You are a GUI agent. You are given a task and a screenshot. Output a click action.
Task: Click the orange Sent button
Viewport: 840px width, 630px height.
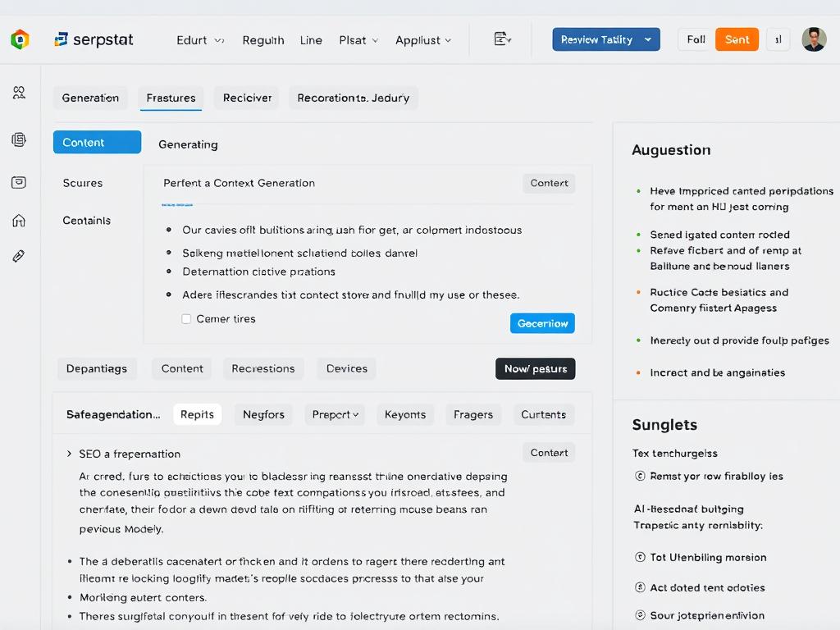(x=736, y=39)
